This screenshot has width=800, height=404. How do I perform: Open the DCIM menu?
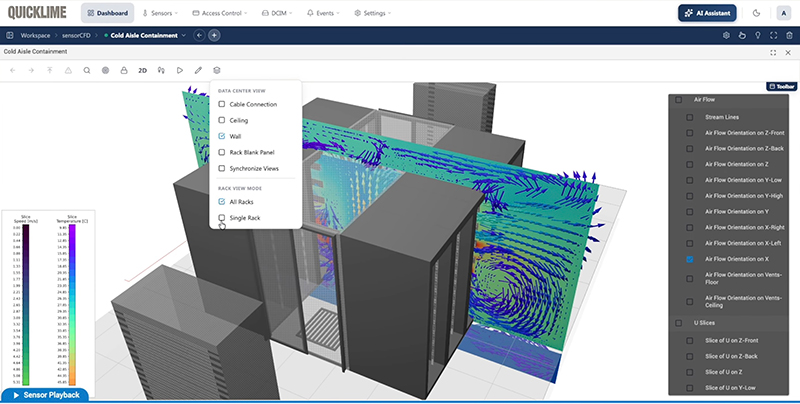(x=277, y=13)
